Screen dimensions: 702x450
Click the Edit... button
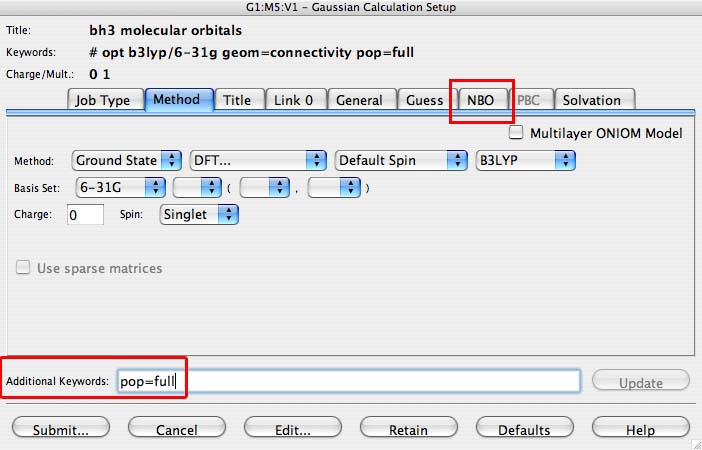pyautogui.click(x=293, y=430)
